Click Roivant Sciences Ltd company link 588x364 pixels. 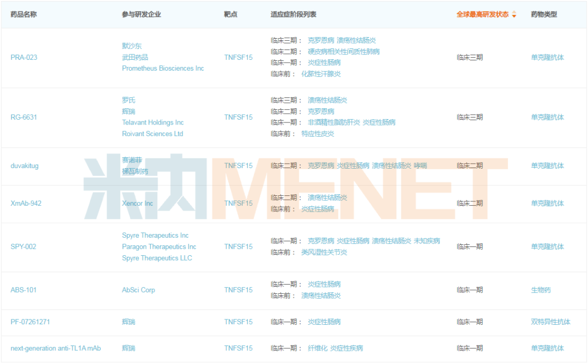152,133
